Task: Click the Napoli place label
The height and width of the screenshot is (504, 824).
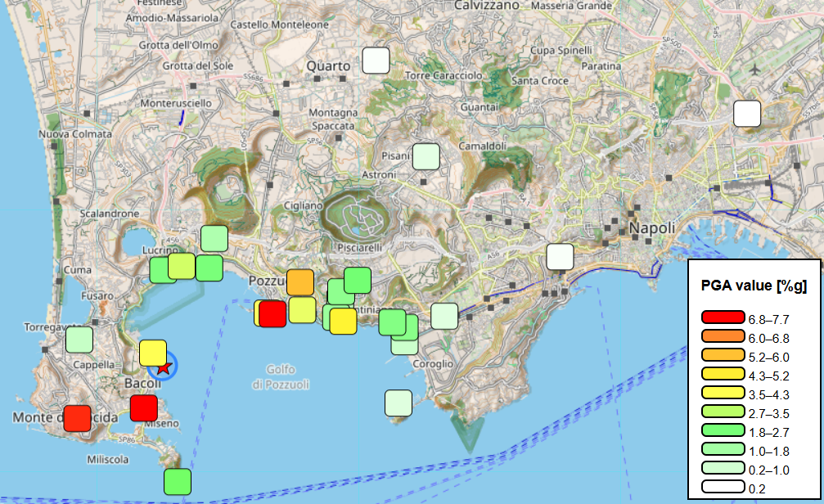Action: point(652,229)
